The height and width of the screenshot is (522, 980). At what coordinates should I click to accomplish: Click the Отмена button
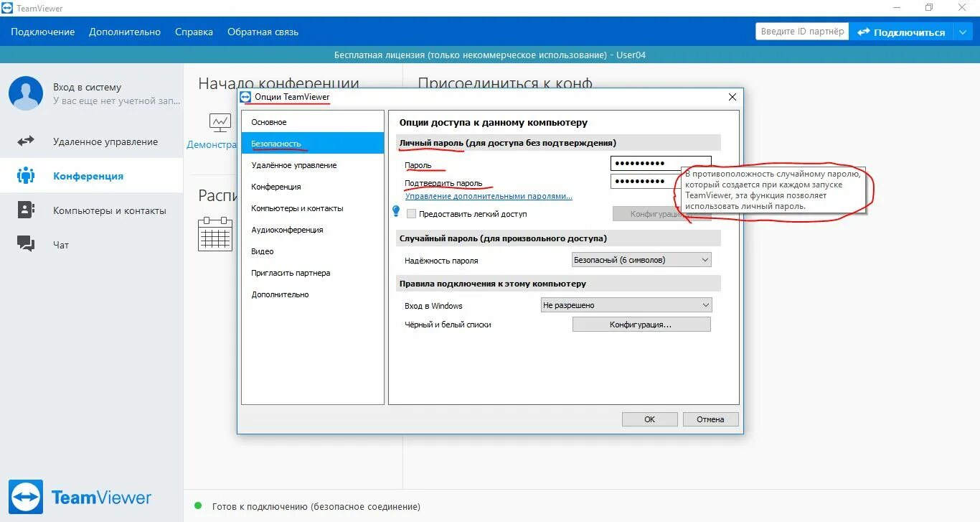pos(710,419)
